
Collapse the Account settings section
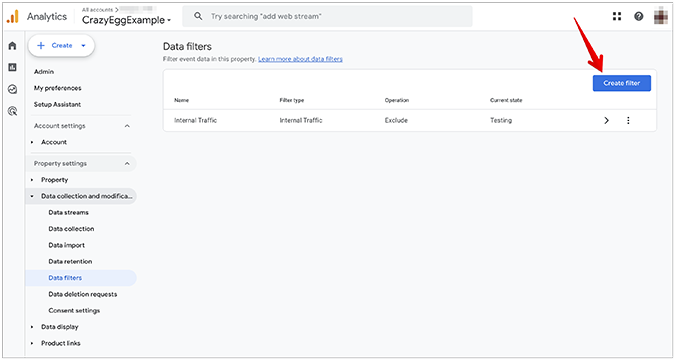127,126
